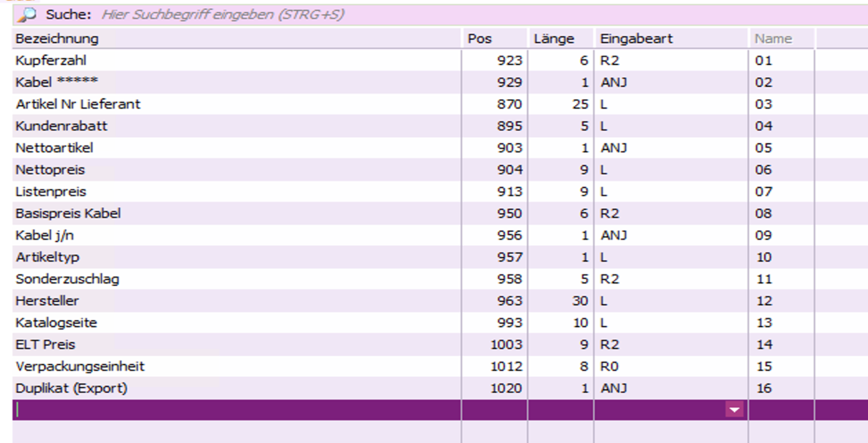Sort by the Bezeichnung column header
This screenshot has height=443, width=868.
(x=57, y=39)
